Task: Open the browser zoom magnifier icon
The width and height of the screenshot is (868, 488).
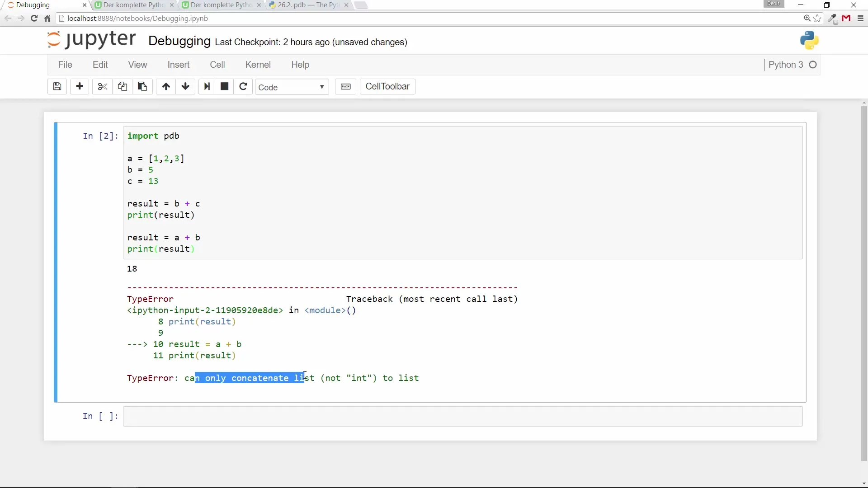Action: [x=807, y=19]
